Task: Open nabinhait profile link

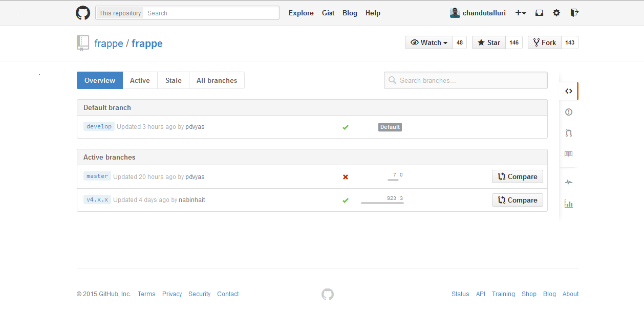Action: 192,200
